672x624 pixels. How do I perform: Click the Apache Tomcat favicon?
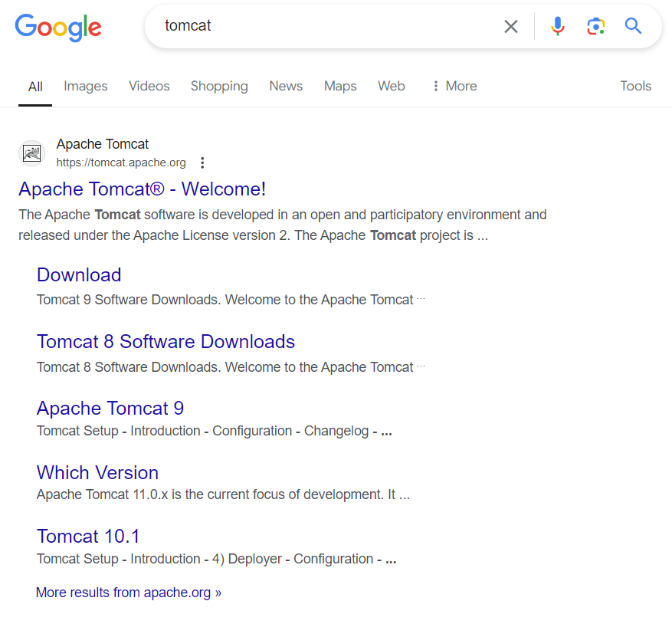[31, 153]
